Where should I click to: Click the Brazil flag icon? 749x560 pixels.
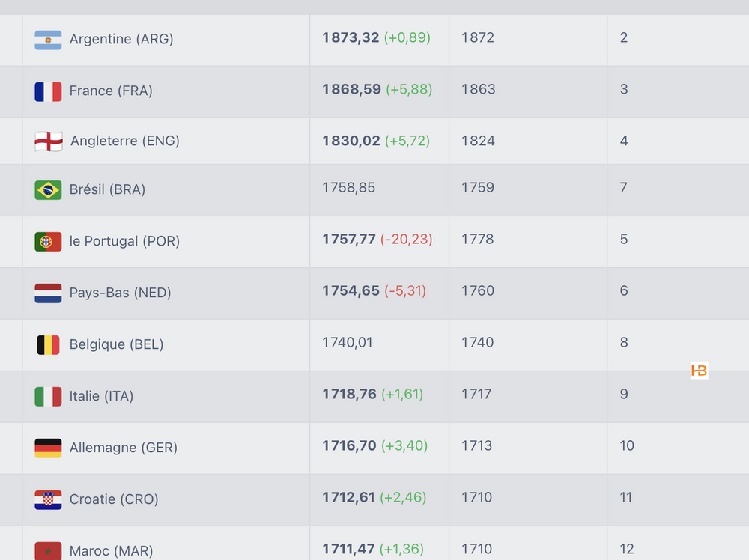tap(48, 190)
